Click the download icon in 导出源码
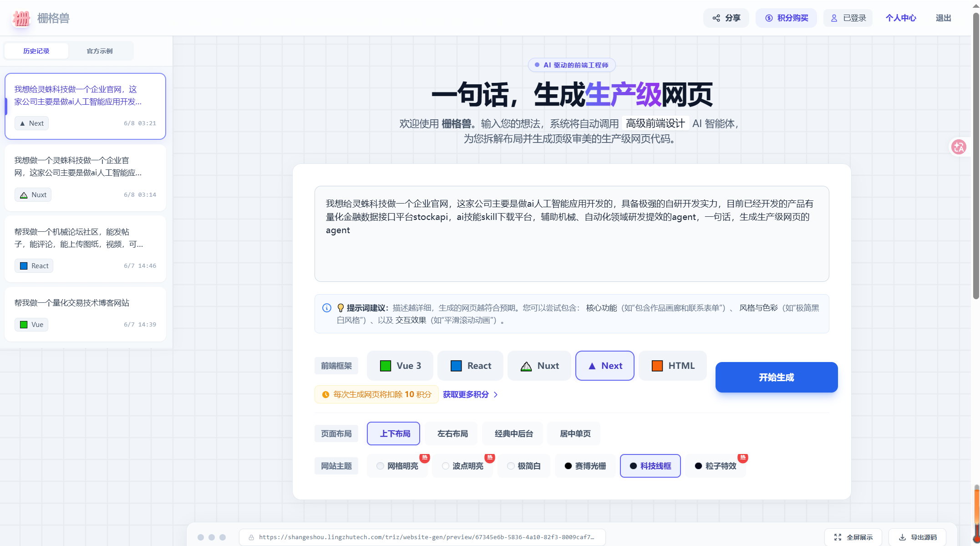 click(902, 537)
